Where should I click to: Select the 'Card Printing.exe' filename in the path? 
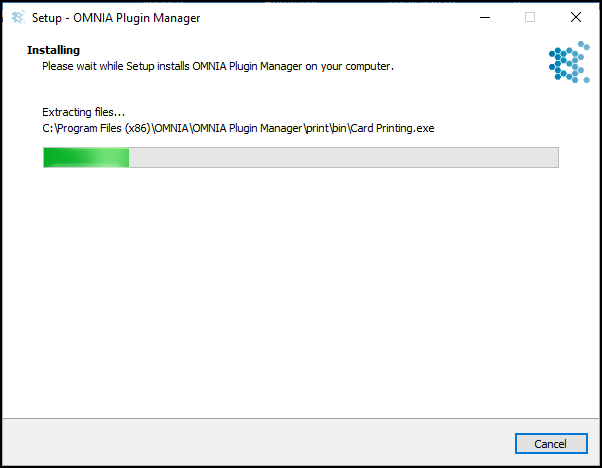[x=392, y=128]
